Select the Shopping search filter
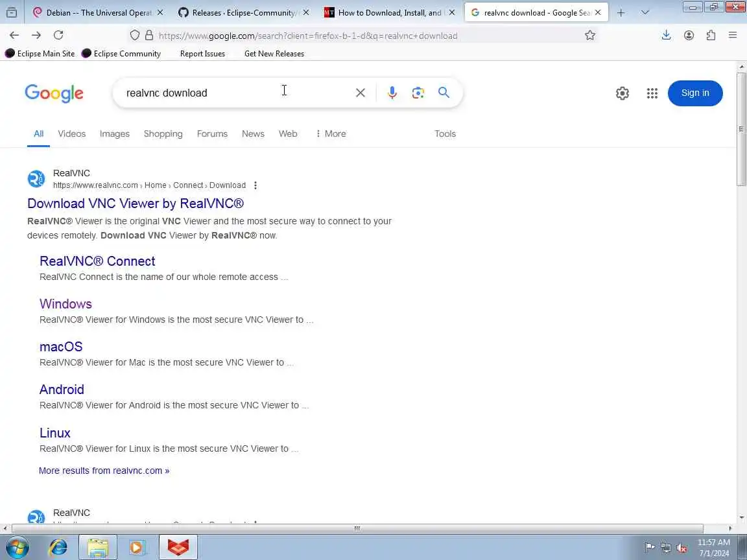Viewport: 747px width, 560px height. [163, 134]
